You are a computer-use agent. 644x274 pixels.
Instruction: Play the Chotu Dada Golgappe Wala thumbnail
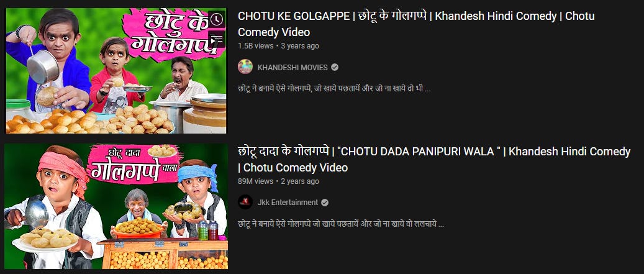tap(116, 206)
